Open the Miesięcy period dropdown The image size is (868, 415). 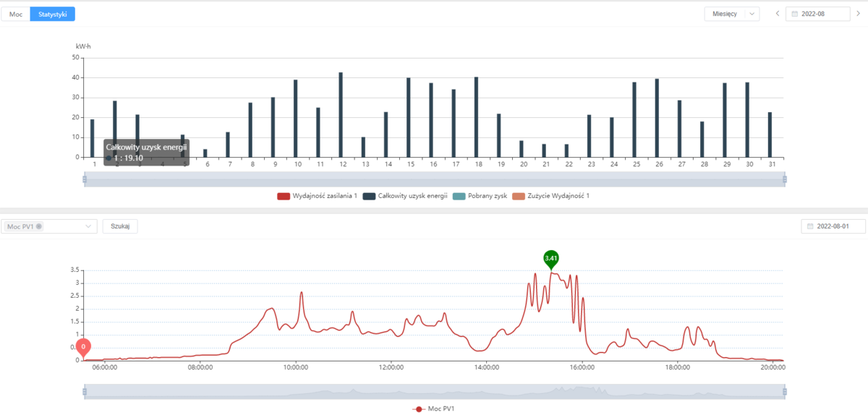click(x=732, y=14)
